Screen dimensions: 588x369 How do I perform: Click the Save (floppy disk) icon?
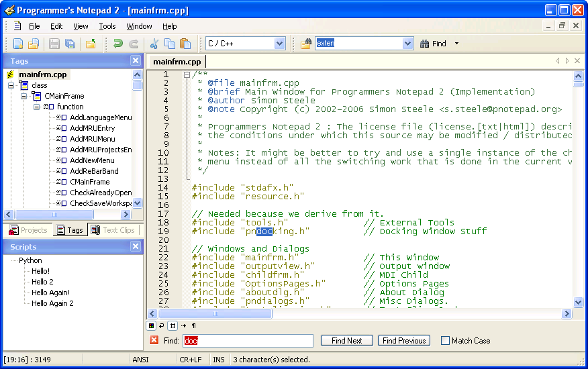click(54, 44)
